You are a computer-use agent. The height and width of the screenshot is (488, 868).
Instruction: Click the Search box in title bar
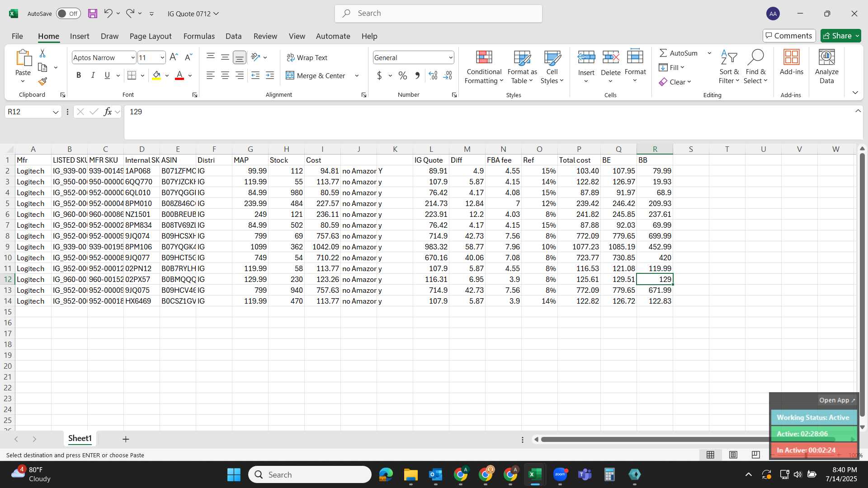tap(439, 14)
